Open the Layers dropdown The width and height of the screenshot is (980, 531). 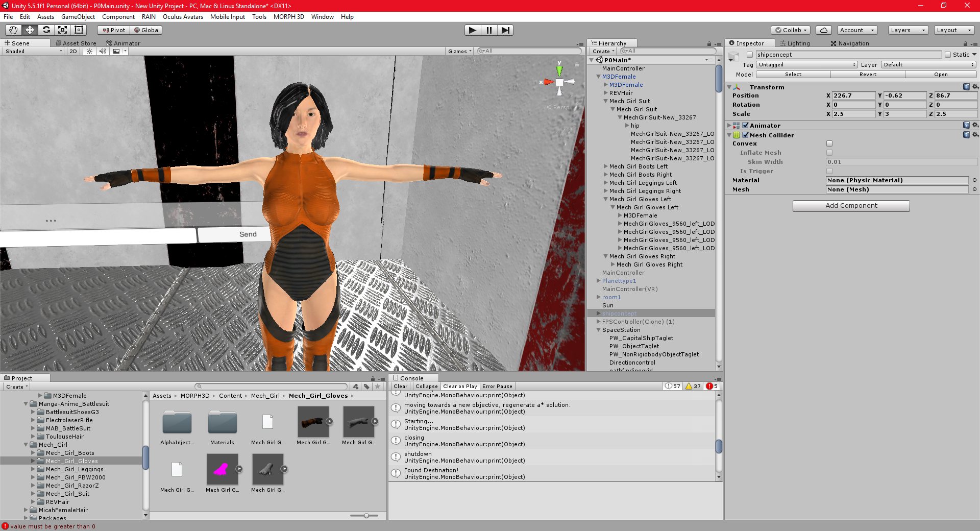pos(908,30)
